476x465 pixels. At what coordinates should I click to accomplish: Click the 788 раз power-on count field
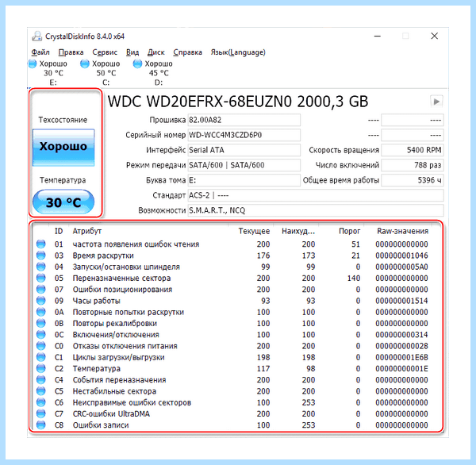point(413,165)
